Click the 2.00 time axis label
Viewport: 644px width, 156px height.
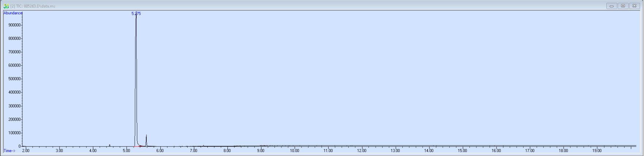[26, 151]
